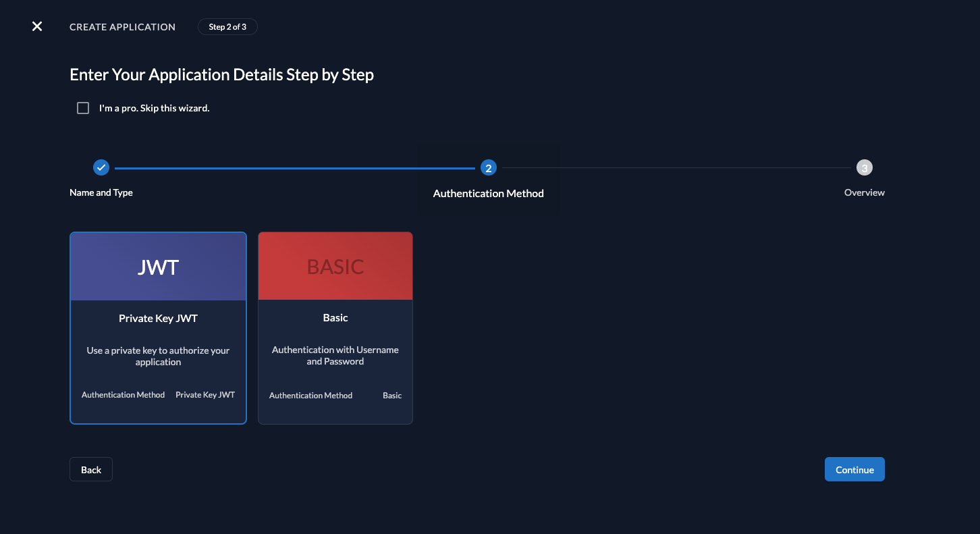Click the purple JWT banner
980x534 pixels.
click(158, 267)
